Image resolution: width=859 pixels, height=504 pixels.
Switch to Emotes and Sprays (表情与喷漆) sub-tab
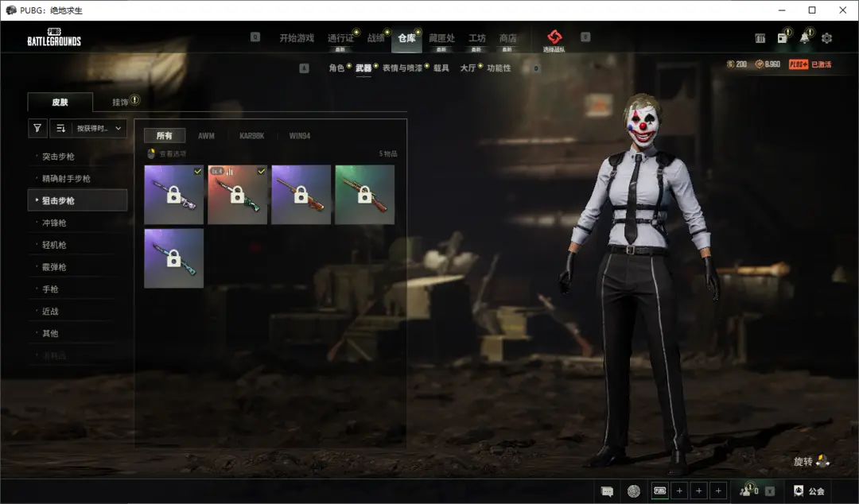[402, 68]
